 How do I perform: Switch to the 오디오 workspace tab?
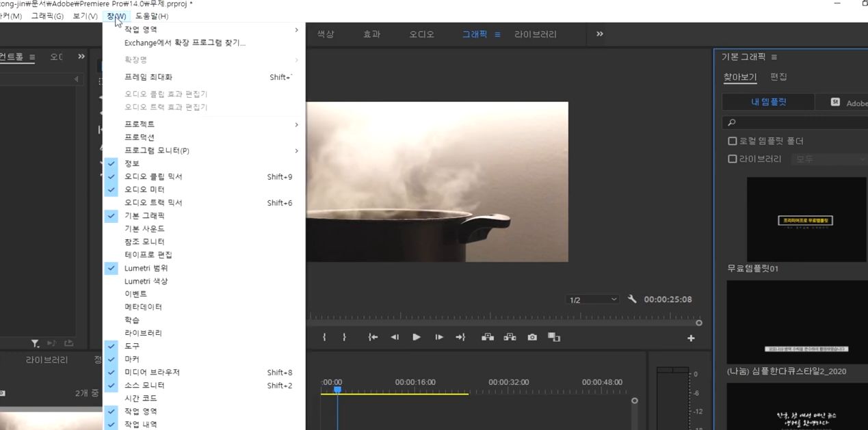point(421,34)
